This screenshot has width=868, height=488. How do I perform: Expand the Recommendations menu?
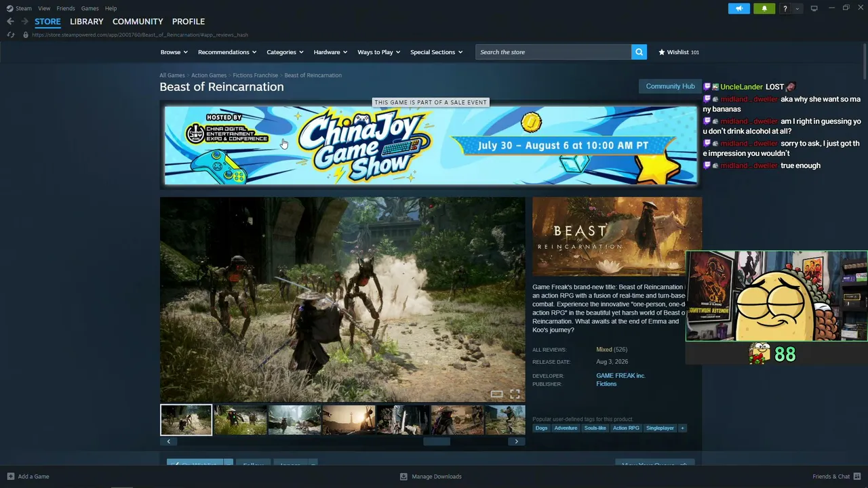227,52
